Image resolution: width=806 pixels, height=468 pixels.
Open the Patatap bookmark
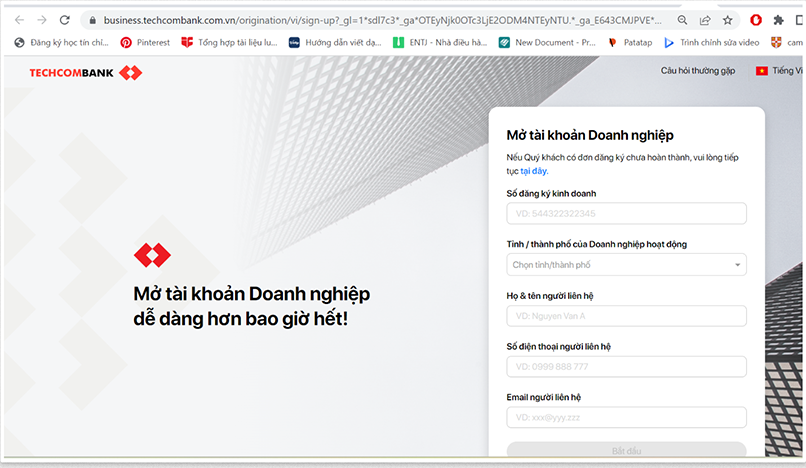pyautogui.click(x=630, y=43)
